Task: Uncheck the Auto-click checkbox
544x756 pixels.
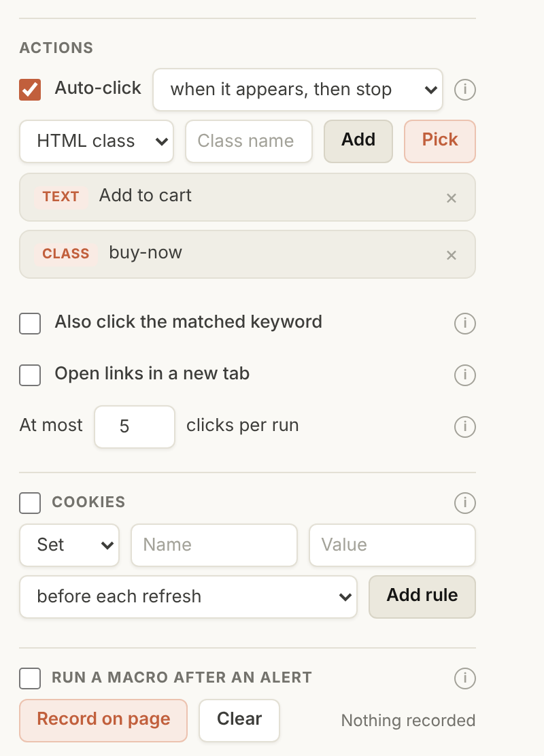Action: (30, 90)
